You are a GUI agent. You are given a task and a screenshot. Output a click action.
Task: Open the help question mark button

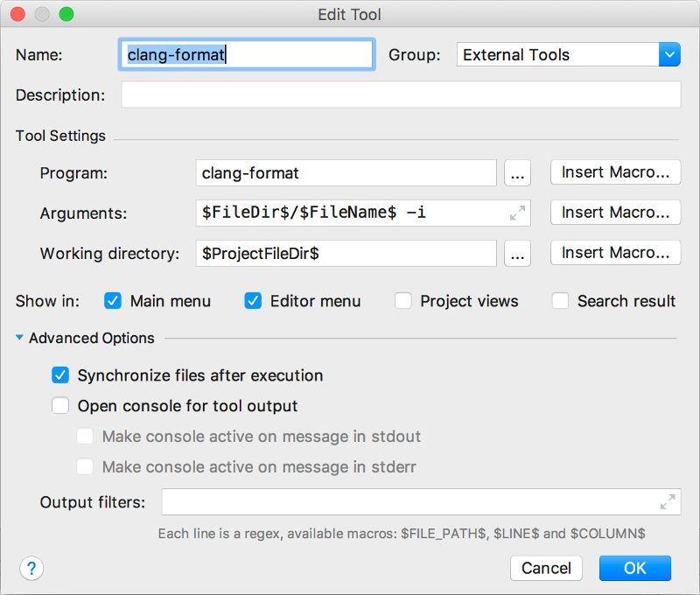pyautogui.click(x=31, y=568)
